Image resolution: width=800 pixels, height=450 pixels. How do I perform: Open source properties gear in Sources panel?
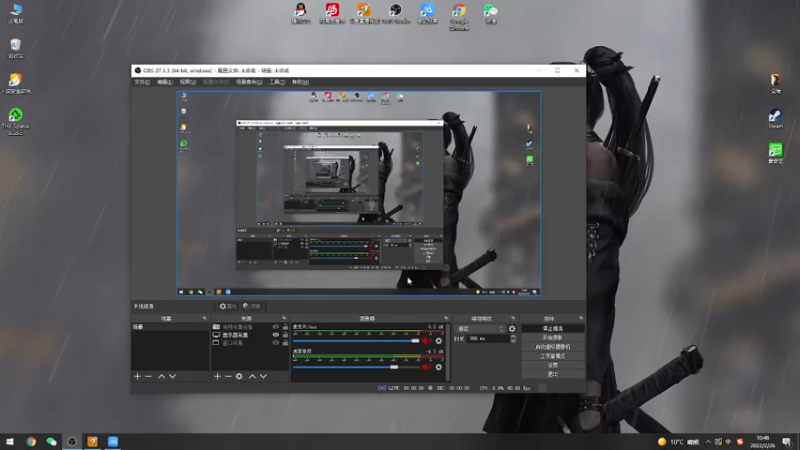[x=239, y=377]
